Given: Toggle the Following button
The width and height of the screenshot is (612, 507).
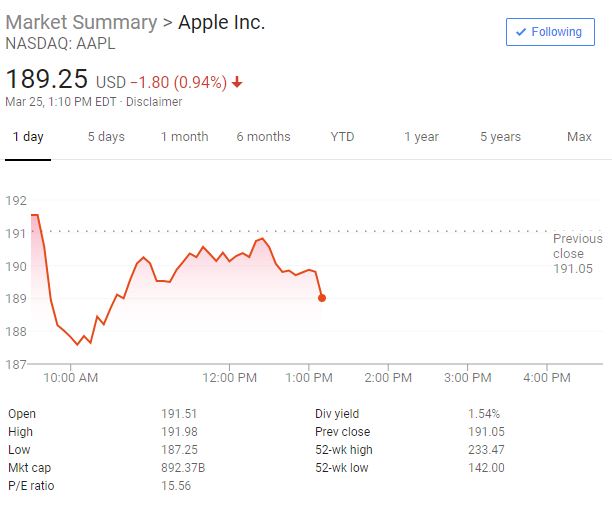Looking at the screenshot, I should (x=549, y=32).
